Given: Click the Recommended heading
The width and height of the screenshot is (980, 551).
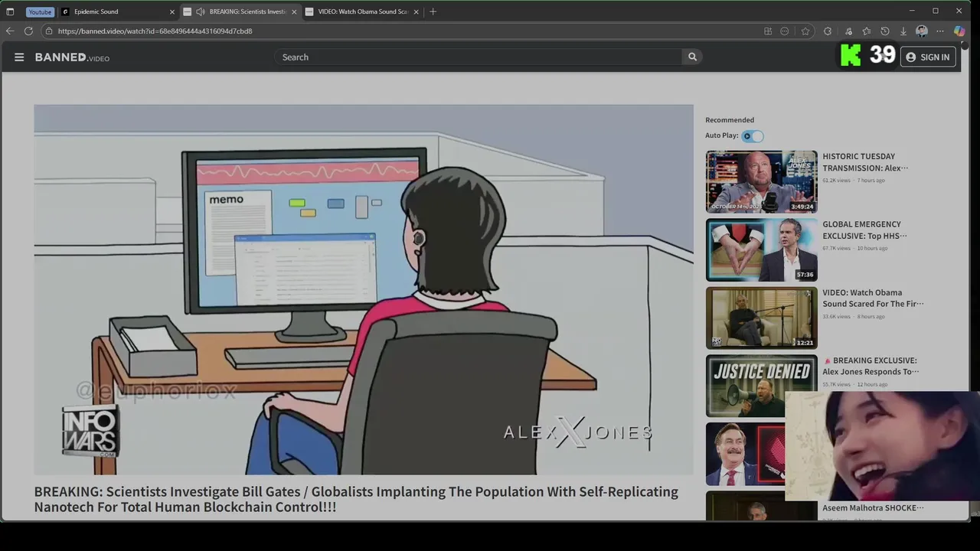Looking at the screenshot, I should coord(730,120).
